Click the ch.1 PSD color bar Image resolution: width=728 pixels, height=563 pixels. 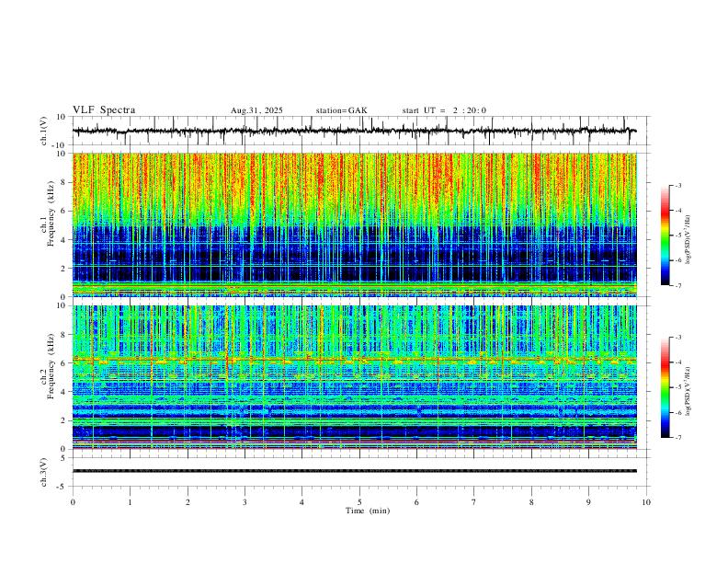665,236
